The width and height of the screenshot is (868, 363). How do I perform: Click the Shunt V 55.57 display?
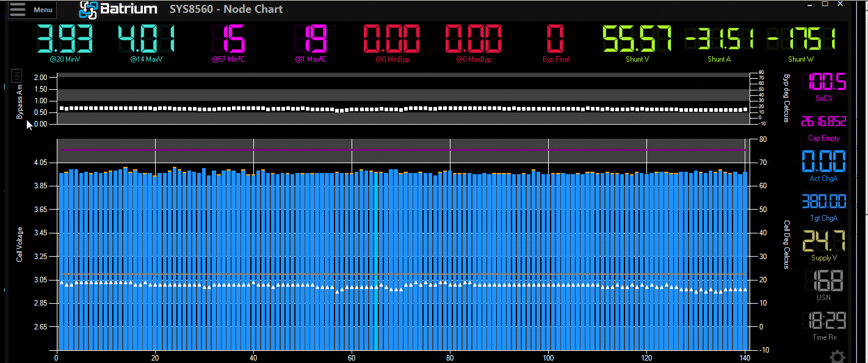tap(637, 39)
